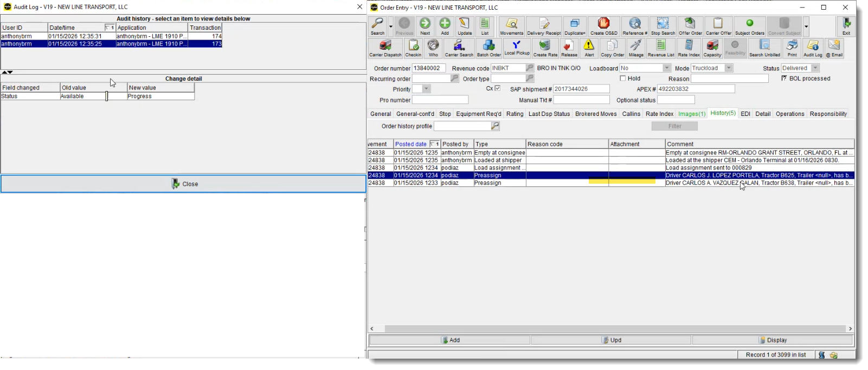Open Rate Index from toolbar
Screen dimensions: 868x370
pyautogui.click(x=689, y=48)
